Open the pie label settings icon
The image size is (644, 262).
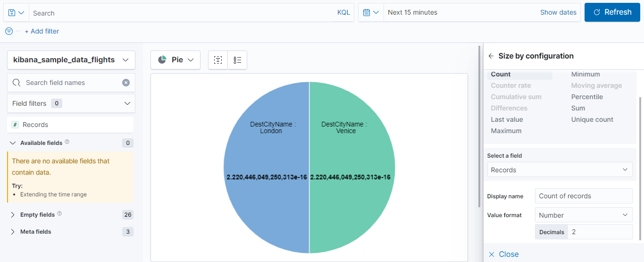218,60
